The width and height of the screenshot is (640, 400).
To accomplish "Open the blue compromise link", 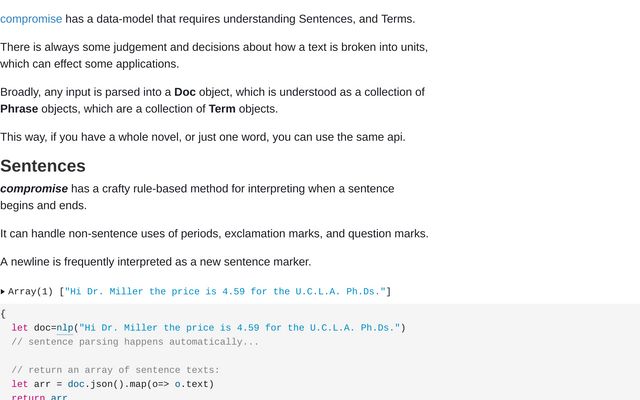I will [31, 19].
